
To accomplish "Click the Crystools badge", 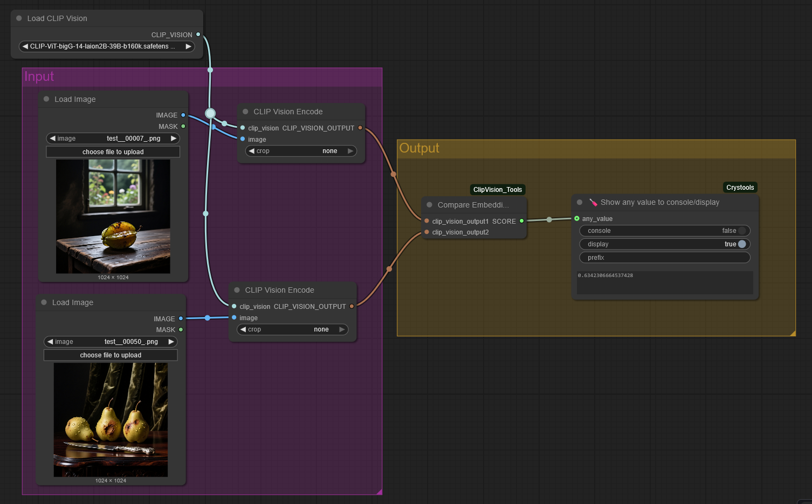I will point(740,188).
